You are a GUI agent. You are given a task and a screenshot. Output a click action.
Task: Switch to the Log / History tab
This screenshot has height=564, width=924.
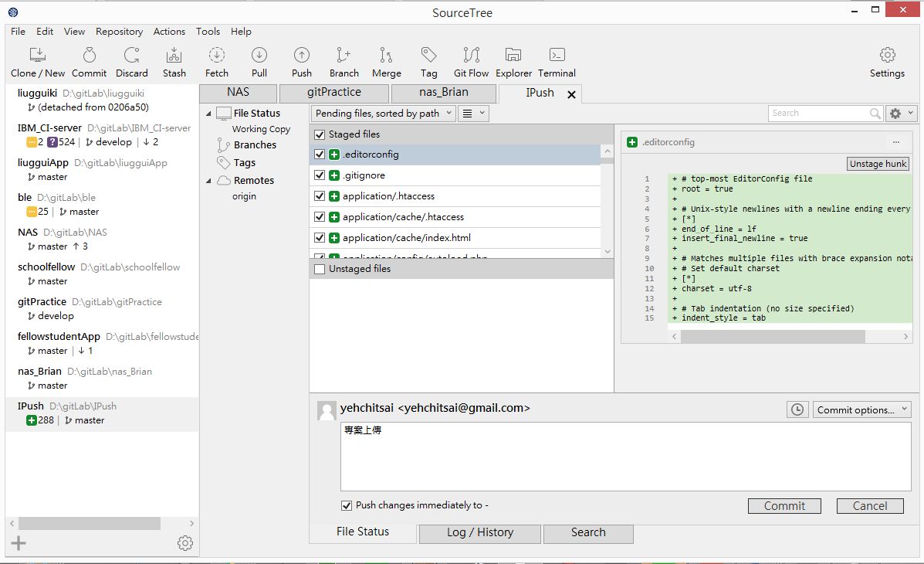coord(479,532)
